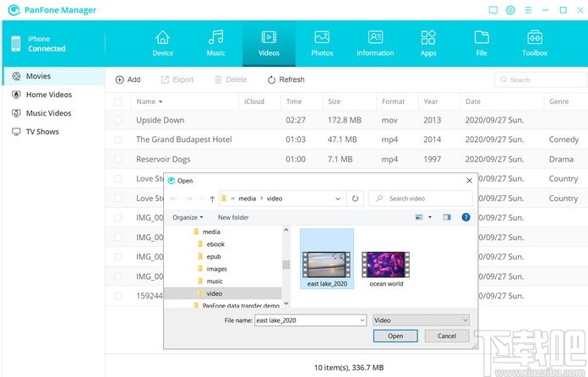The height and width of the screenshot is (377, 588).
Task: Open the view options dropdown arrow
Action: tap(430, 217)
